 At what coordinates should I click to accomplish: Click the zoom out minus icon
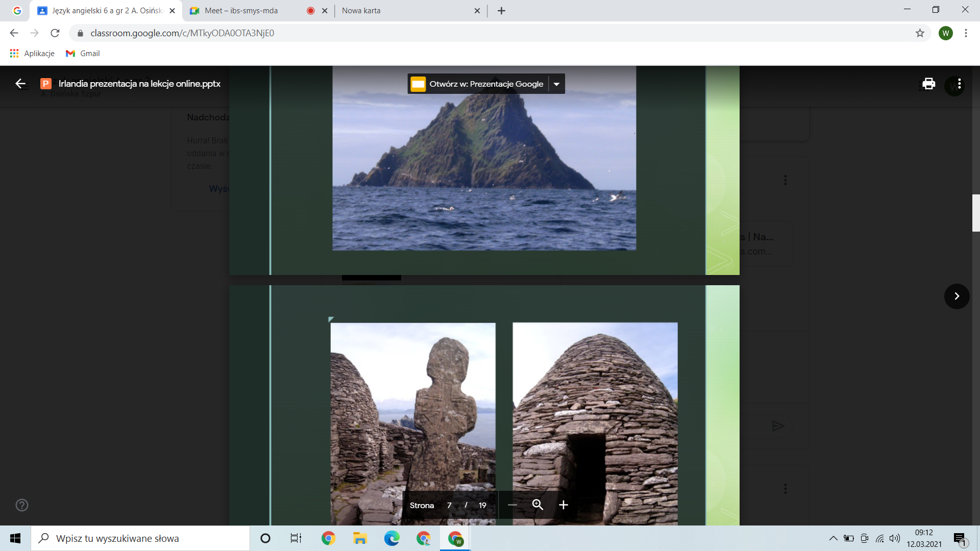point(512,505)
